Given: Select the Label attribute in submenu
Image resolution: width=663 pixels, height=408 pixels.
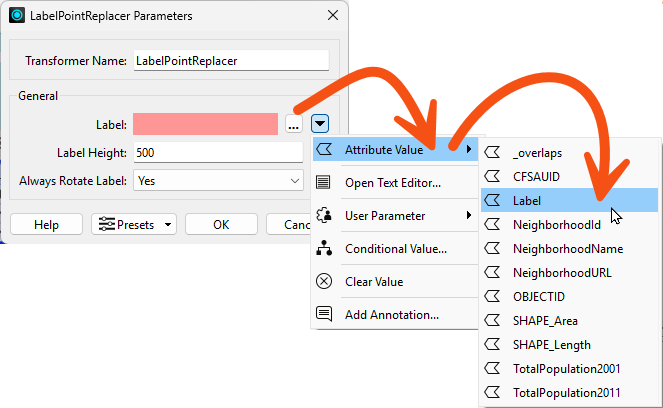Looking at the screenshot, I should coord(570,200).
